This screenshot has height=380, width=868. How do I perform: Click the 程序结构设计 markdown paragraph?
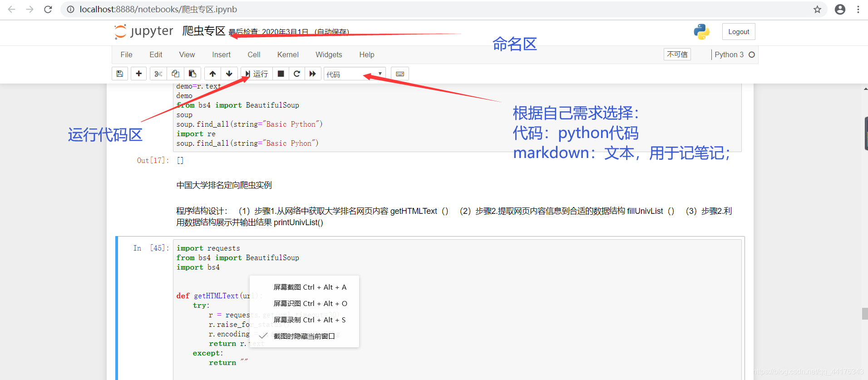pyautogui.click(x=454, y=217)
